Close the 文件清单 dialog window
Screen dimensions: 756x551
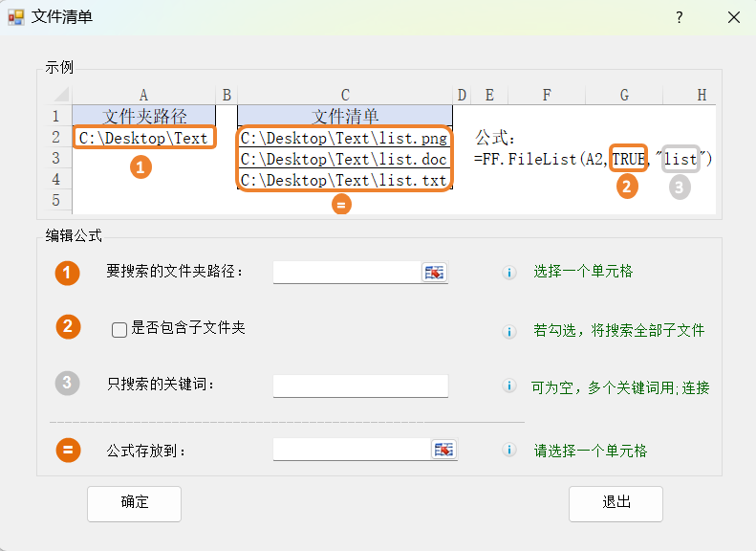click(733, 17)
